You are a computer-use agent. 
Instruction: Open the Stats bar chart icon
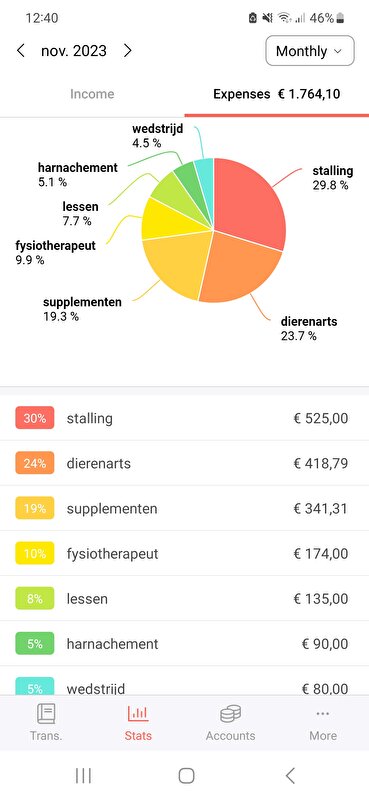coord(138,713)
